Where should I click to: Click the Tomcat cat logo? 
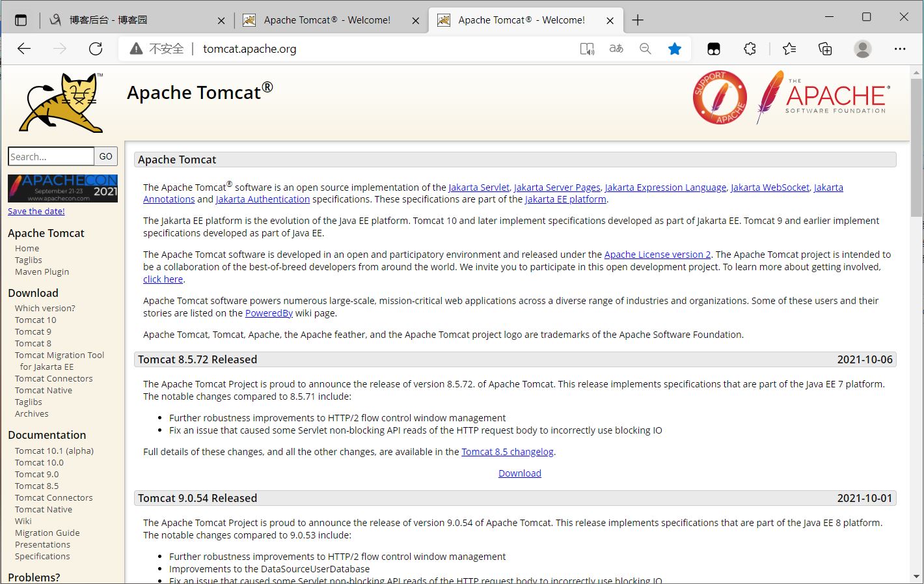pos(62,102)
